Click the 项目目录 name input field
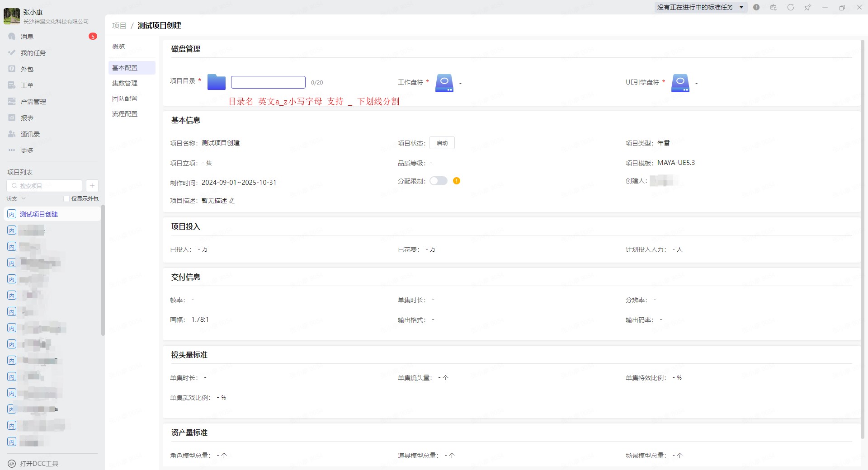This screenshot has width=868, height=470. point(268,82)
